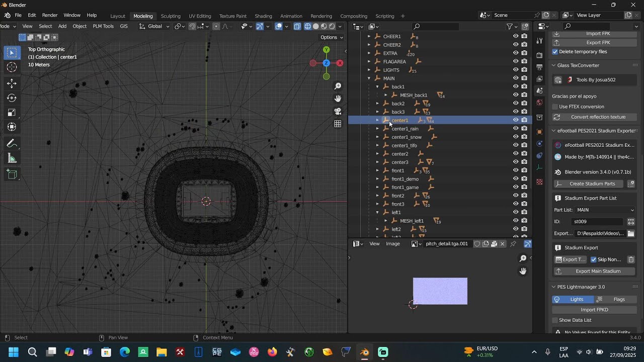Open the Render menu
This screenshot has width=644, height=362.
[x=50, y=16]
